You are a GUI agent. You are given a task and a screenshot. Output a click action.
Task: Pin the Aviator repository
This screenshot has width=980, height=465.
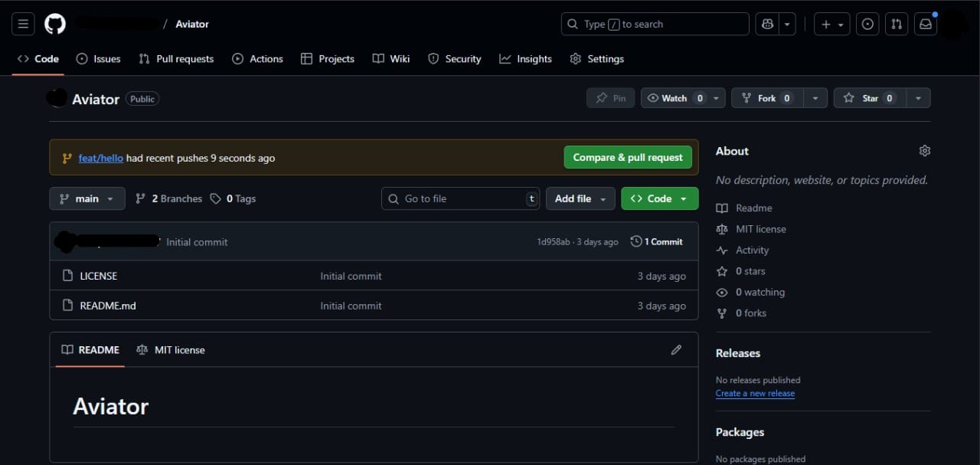coord(610,98)
